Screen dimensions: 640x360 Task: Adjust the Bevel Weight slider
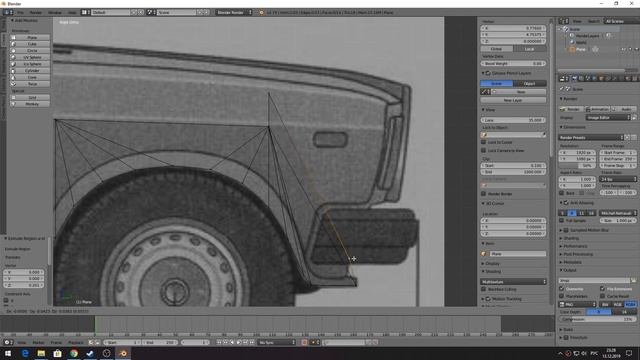[x=513, y=64]
